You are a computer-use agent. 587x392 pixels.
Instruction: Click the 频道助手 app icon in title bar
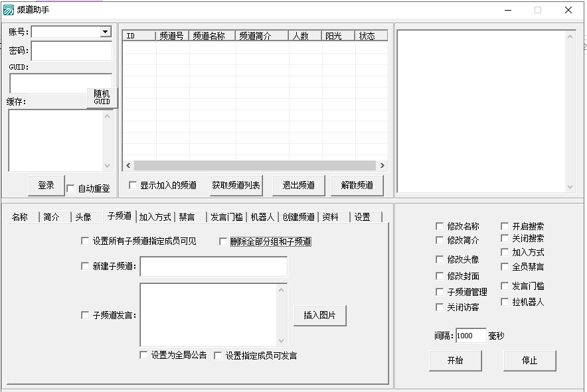[x=8, y=10]
